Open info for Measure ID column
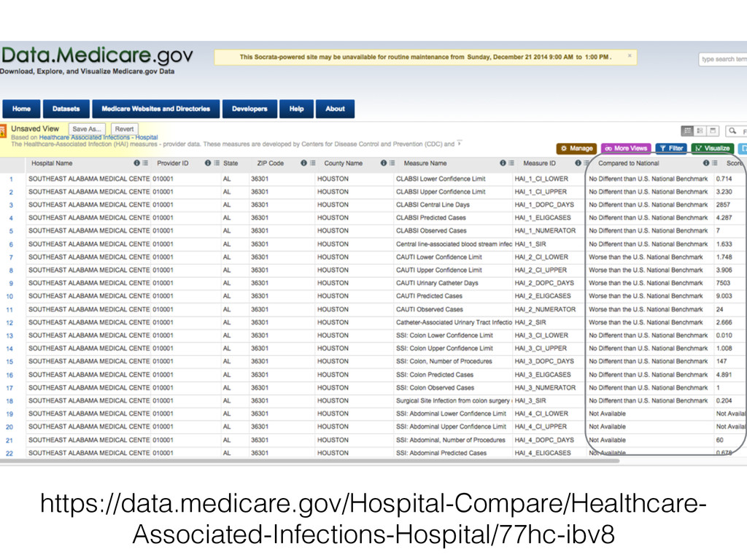 [x=578, y=163]
